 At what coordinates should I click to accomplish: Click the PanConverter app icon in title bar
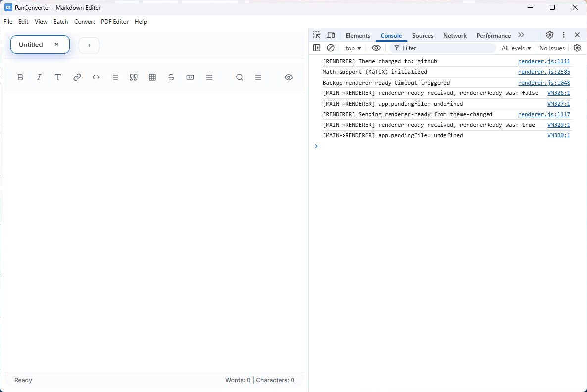click(x=8, y=7)
